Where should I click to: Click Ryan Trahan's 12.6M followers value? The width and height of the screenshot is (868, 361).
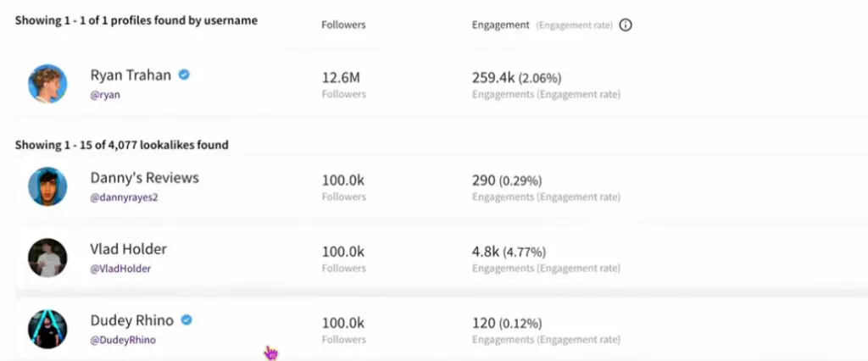pos(343,77)
